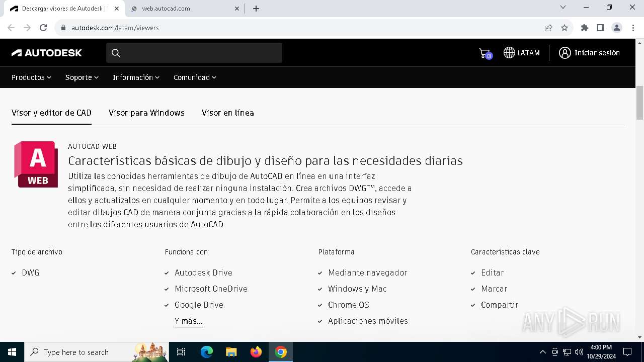Click the address bar URL autodesk.com/latam/viewers

pyautogui.click(x=115, y=28)
